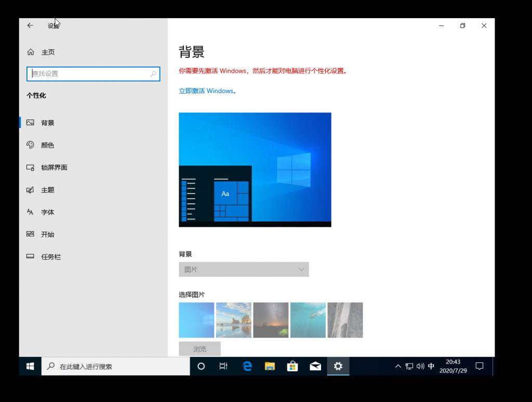Open 背景 background icon in sidebar
The height and width of the screenshot is (402, 532).
(30, 123)
